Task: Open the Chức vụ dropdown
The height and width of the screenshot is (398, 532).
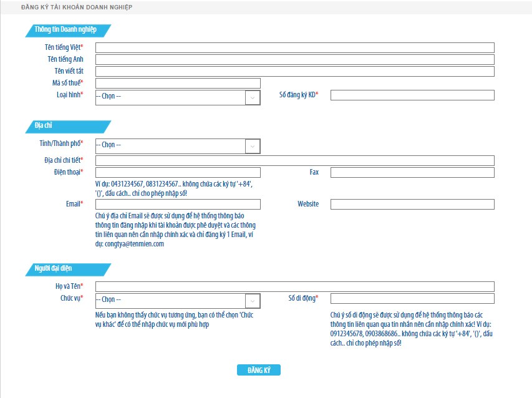Action: coord(178,301)
